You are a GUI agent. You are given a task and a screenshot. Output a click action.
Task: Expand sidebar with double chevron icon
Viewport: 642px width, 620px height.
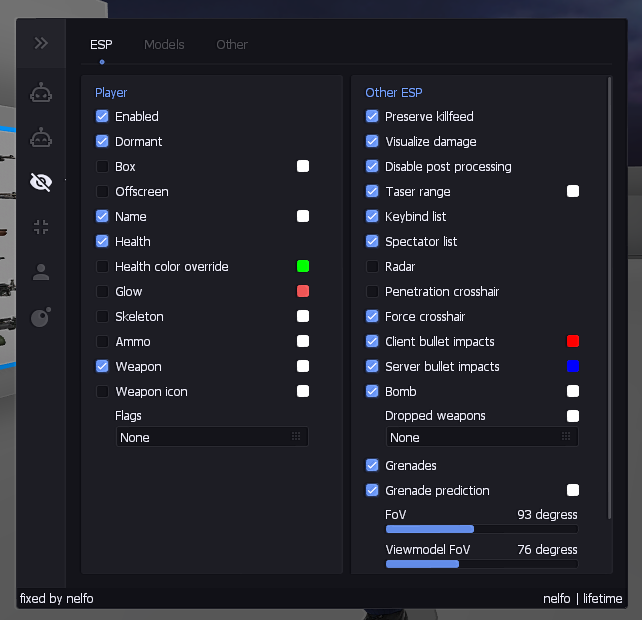tap(41, 43)
